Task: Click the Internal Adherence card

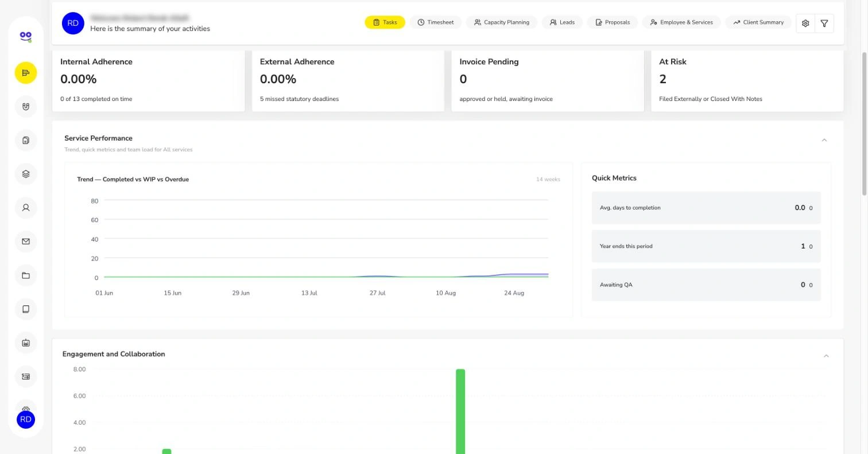Action: (x=148, y=80)
